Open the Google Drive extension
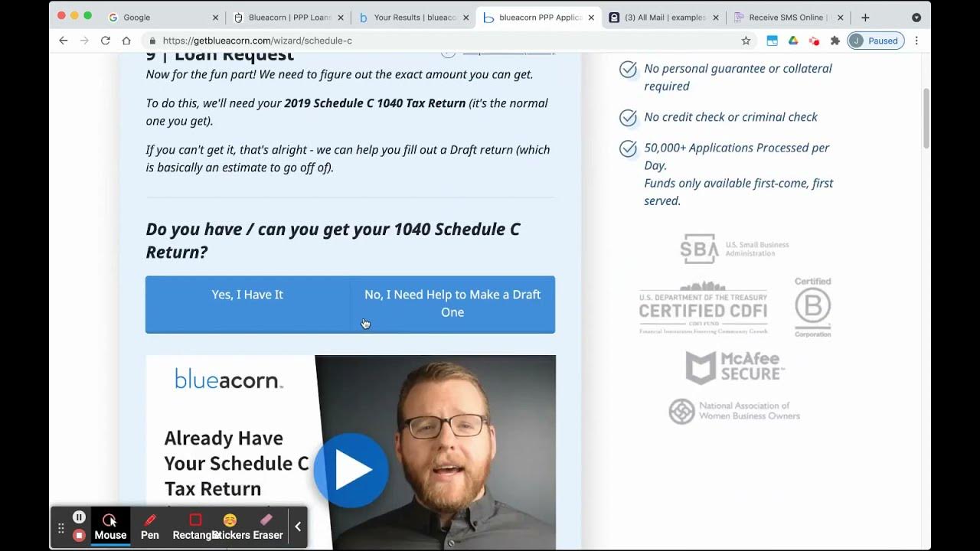The image size is (980, 551). (793, 41)
